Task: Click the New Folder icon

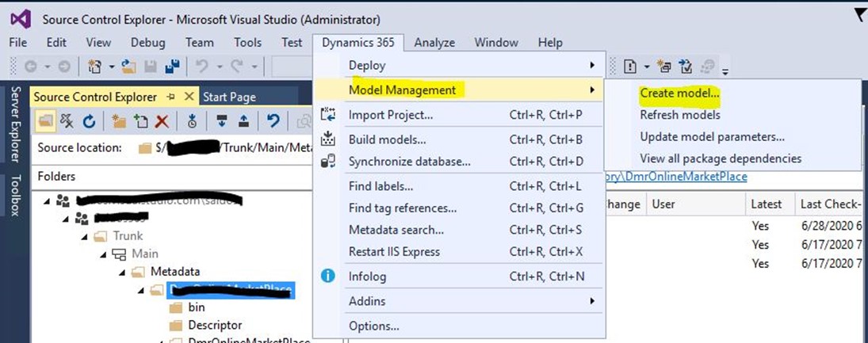Action: (x=119, y=121)
